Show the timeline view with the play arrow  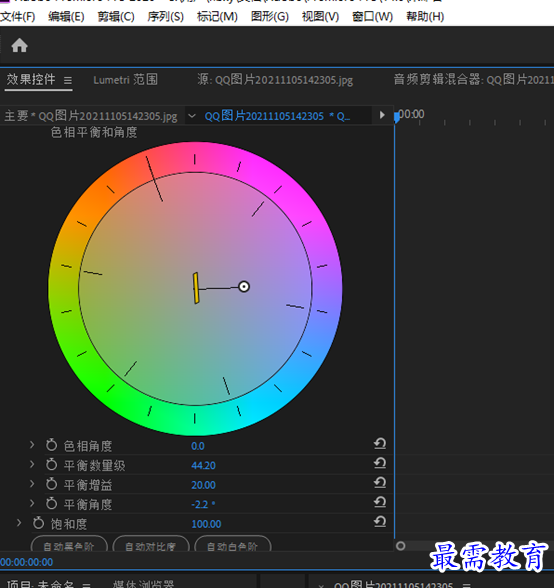coord(382,115)
